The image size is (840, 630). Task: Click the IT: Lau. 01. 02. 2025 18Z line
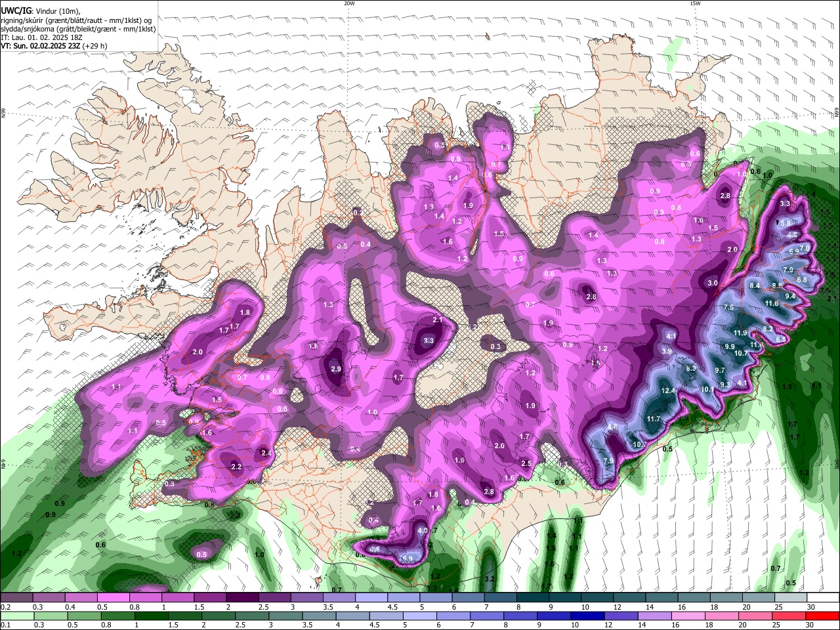(41, 37)
